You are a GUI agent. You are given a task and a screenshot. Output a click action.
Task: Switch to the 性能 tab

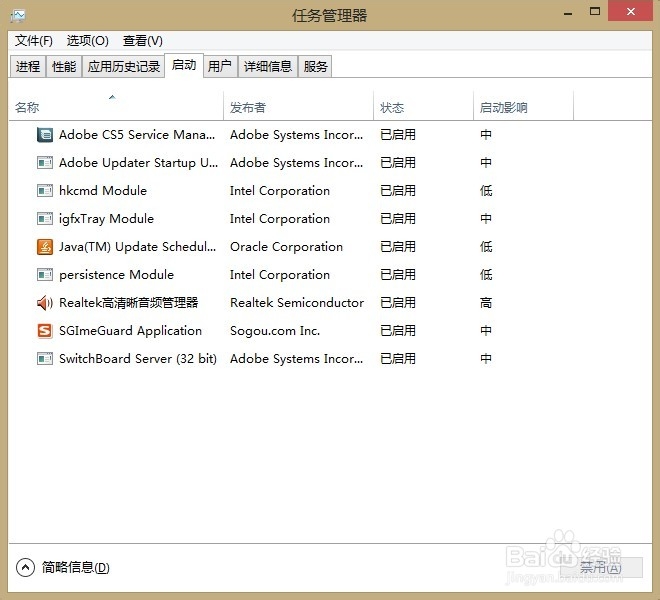64,67
